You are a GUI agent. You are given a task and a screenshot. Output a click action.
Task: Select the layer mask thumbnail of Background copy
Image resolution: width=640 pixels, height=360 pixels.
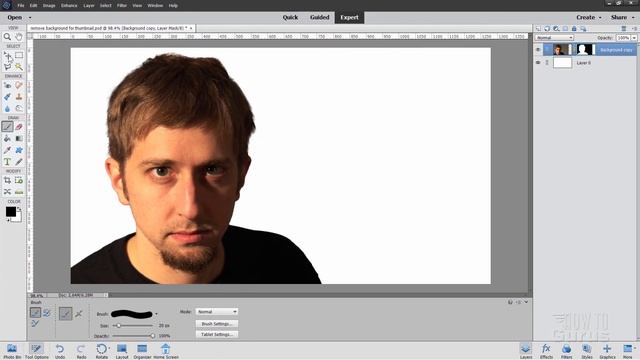[x=584, y=50]
